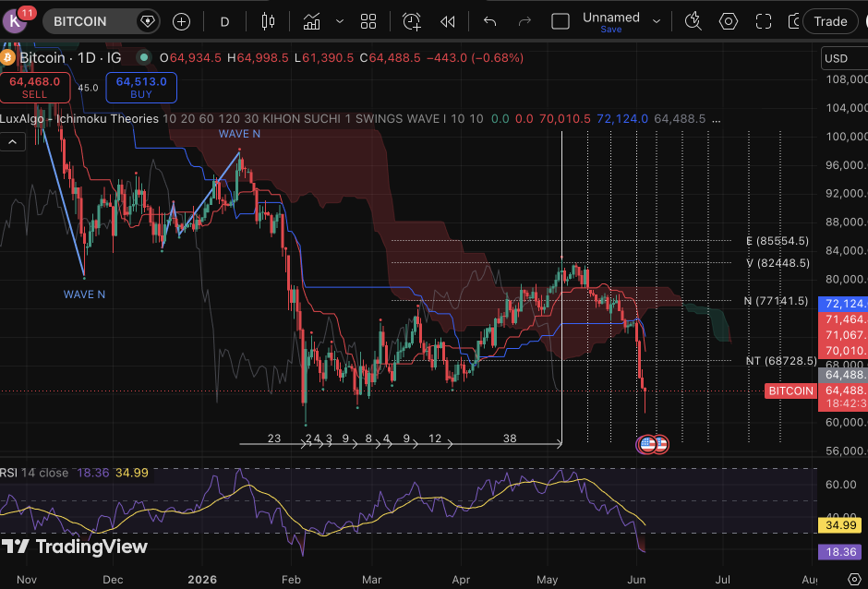
Task: Open the Indicators menu icon
Action: [312, 21]
